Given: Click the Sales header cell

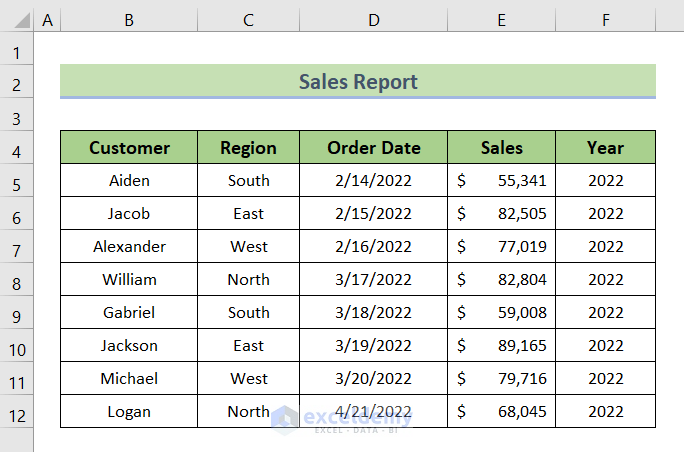Looking at the screenshot, I should click(x=501, y=148).
